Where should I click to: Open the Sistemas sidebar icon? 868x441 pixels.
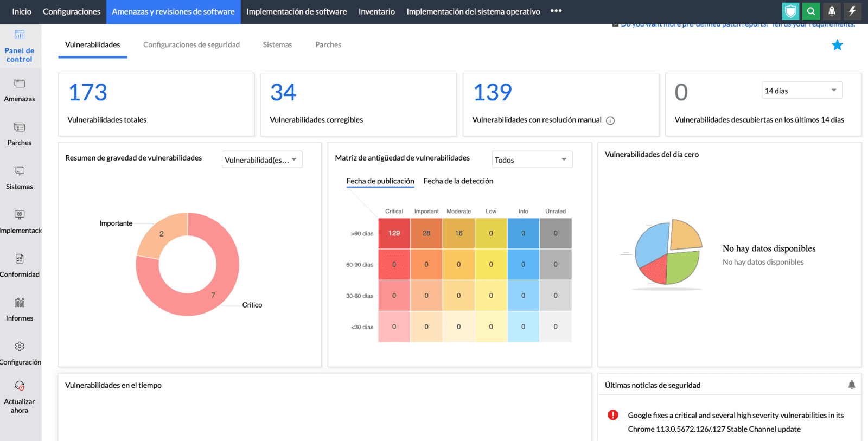[20, 171]
